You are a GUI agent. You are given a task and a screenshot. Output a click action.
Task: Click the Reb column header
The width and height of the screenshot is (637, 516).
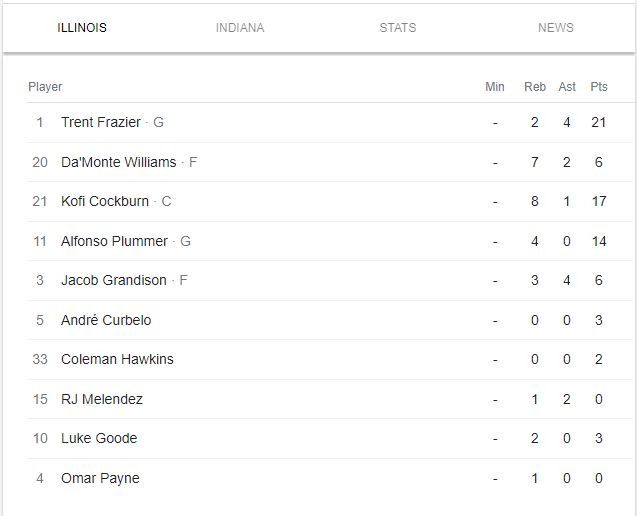tap(535, 87)
